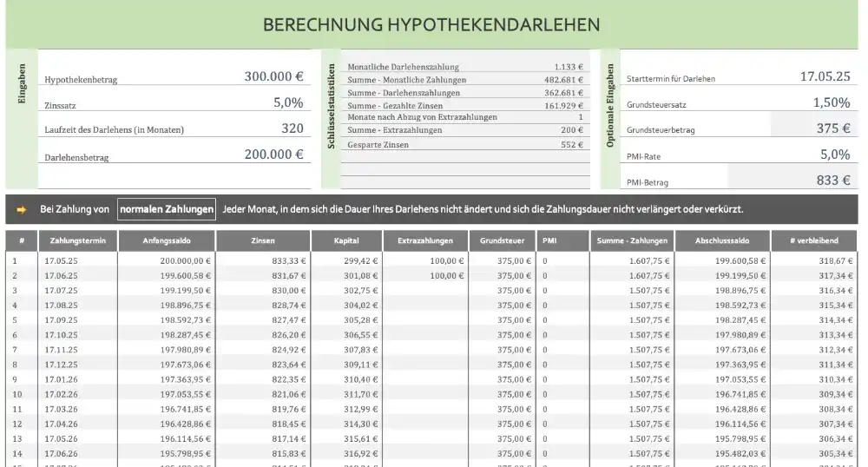Click the Abschlusssaldo cell 197.363,95 €
This screenshot has height=467, width=868.
point(740,365)
